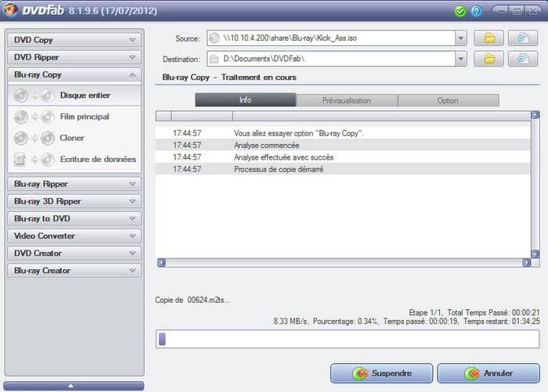
Task: Browse for a Source folder
Action: coord(489,38)
